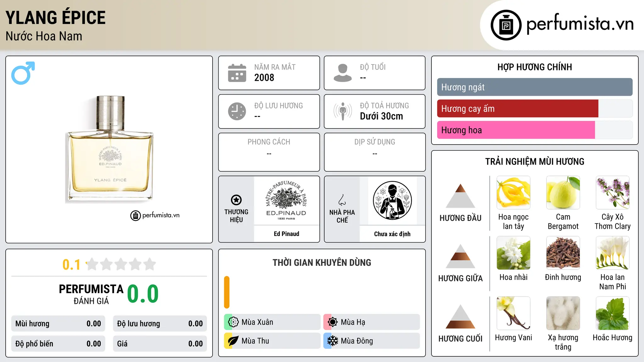Click the Perfumista overall score 0.0
Screen dimensions: 644x362
pos(143,293)
